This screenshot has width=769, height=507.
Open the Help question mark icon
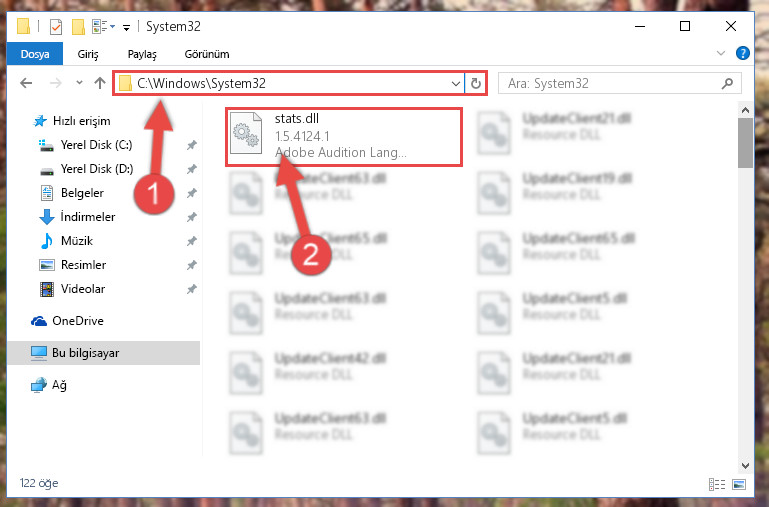click(743, 53)
